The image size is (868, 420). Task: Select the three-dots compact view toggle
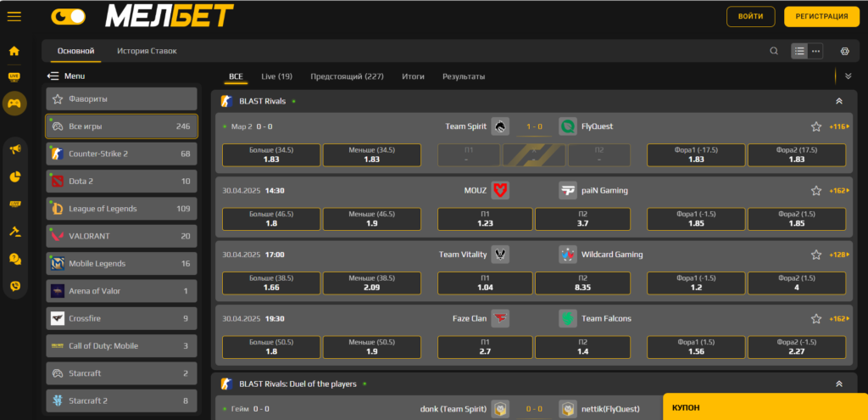coord(815,51)
